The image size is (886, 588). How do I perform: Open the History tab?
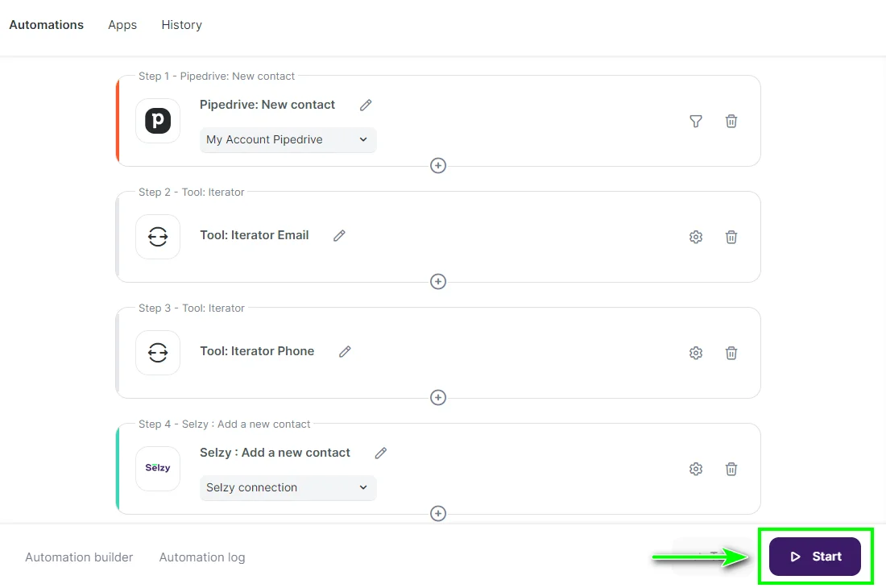(181, 24)
